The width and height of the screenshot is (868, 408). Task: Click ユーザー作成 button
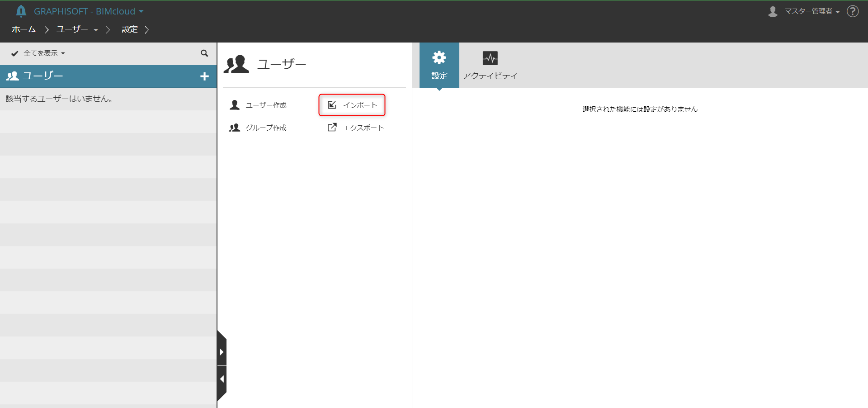[x=258, y=105]
